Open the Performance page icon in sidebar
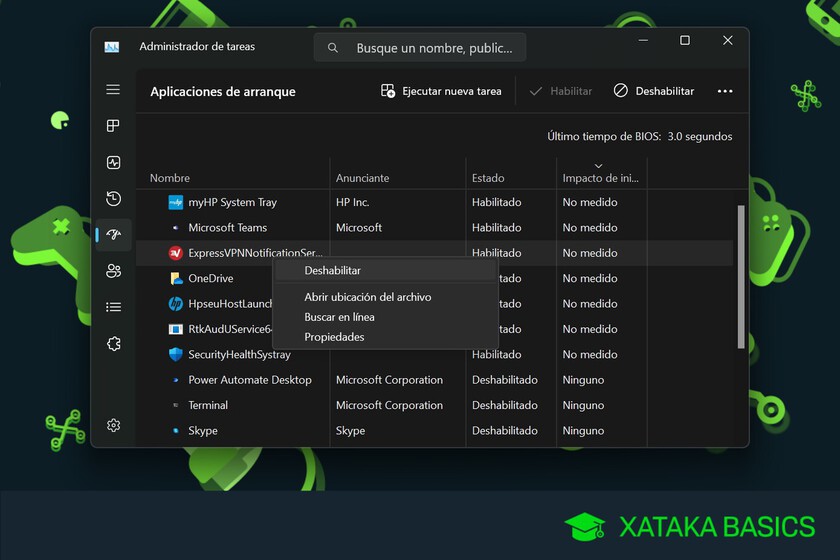 pos(113,163)
